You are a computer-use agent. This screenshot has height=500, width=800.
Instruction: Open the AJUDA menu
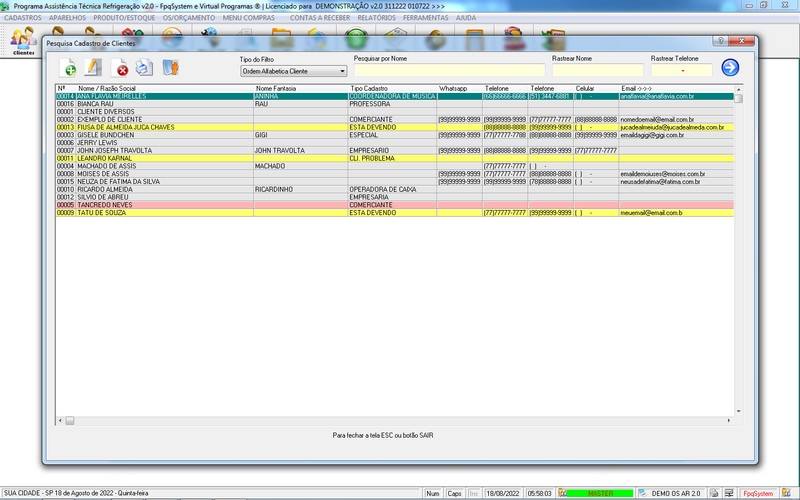(466, 18)
